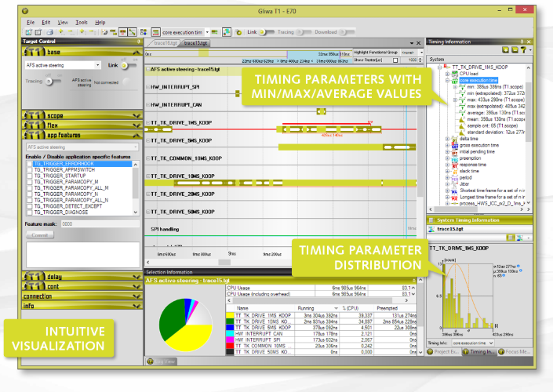Pin the Timing Information panel

[x=522, y=42]
